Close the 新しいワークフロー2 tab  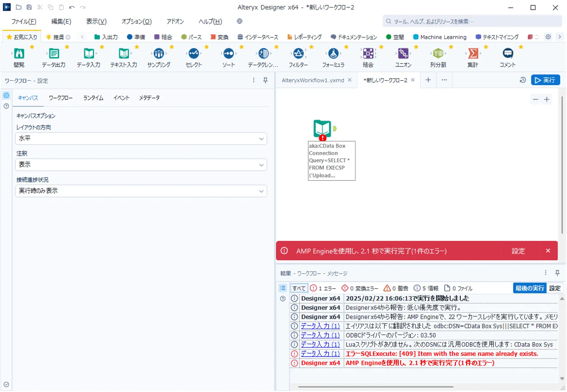tap(413, 80)
